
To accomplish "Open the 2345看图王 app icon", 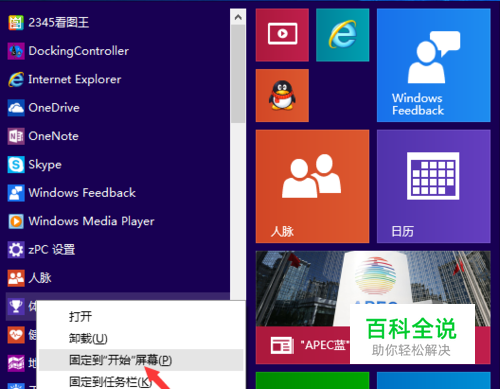I will pyautogui.click(x=16, y=23).
